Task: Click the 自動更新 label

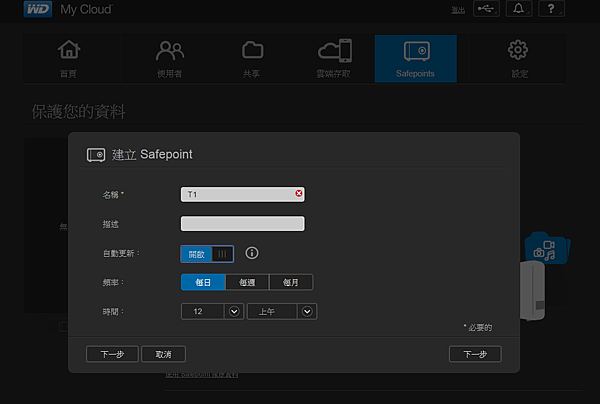Action: pyautogui.click(x=121, y=253)
